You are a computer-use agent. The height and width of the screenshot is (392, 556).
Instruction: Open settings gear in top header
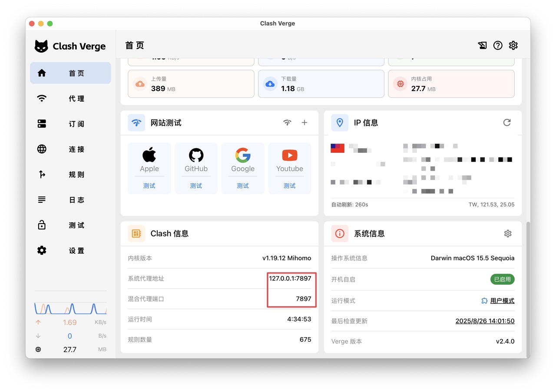pos(513,45)
